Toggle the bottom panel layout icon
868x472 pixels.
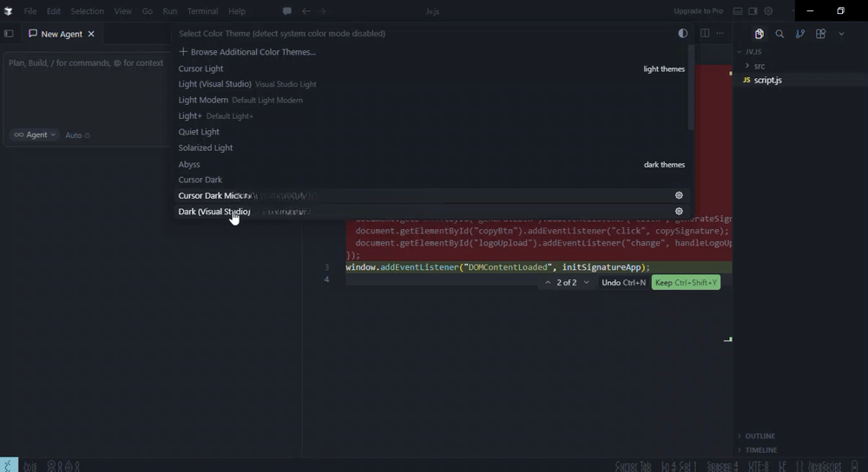click(x=737, y=11)
